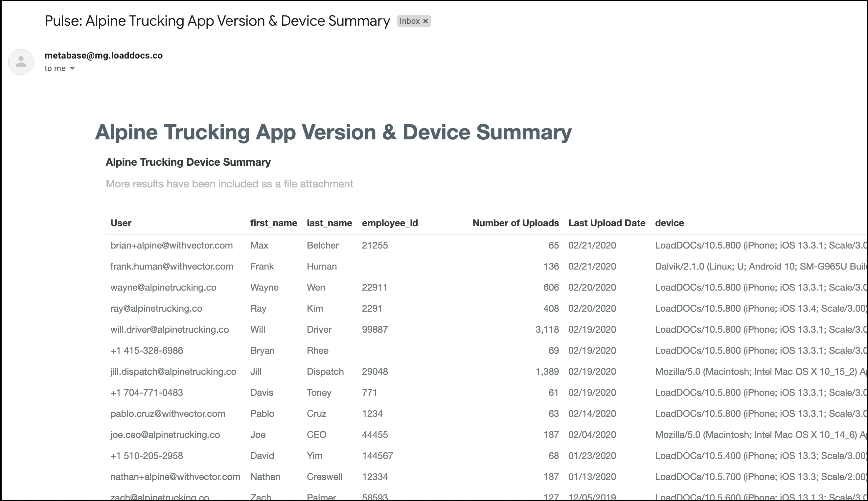
Task: Select employee id 2291
Action: 372,308
